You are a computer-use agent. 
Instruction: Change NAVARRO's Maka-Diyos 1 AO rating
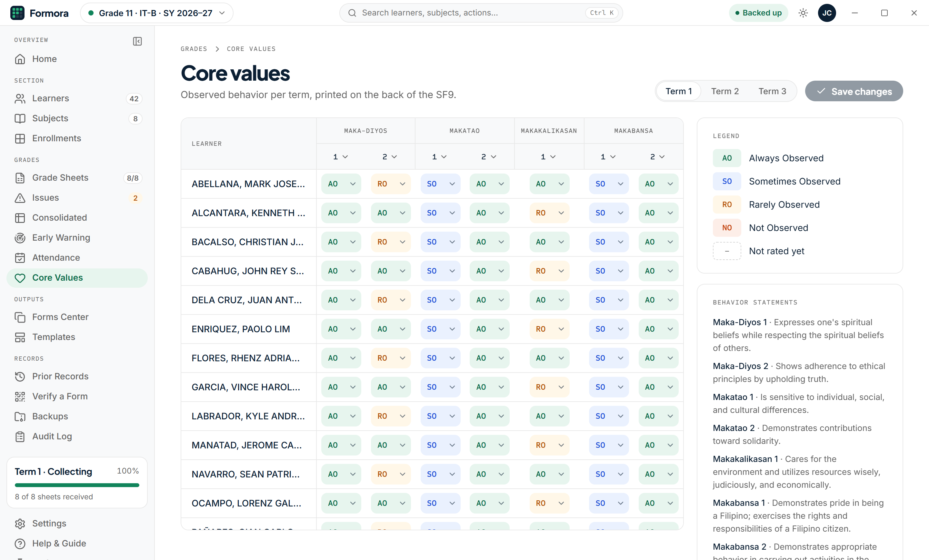(x=341, y=474)
